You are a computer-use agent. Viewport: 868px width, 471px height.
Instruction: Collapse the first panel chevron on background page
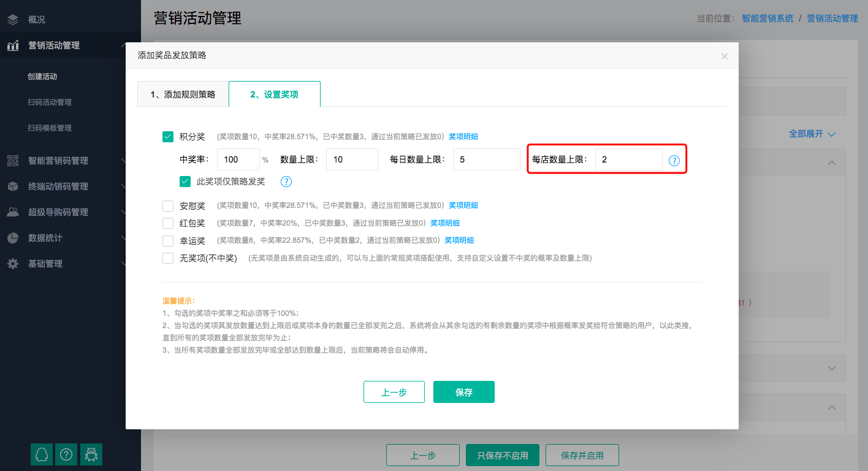pyautogui.click(x=832, y=163)
